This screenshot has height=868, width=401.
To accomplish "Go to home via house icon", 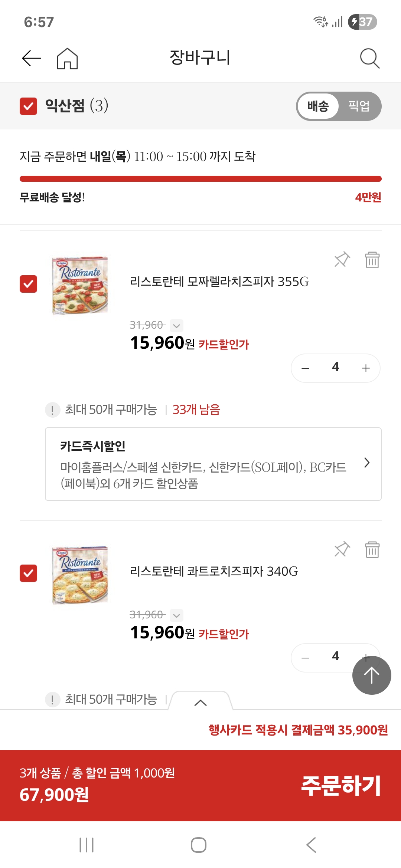I will pos(67,59).
